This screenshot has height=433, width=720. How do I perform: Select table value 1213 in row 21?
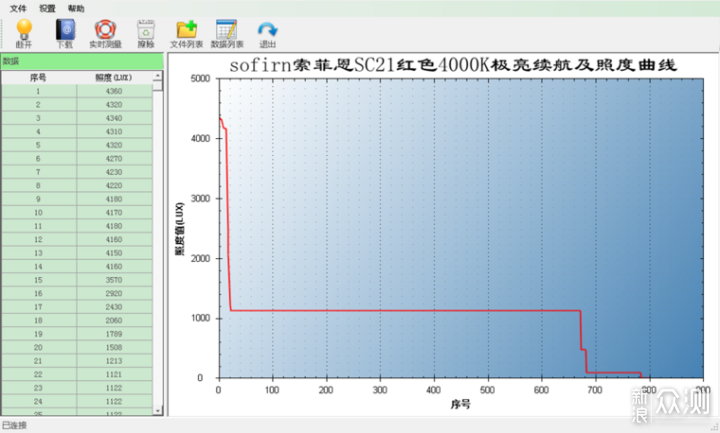tap(114, 361)
